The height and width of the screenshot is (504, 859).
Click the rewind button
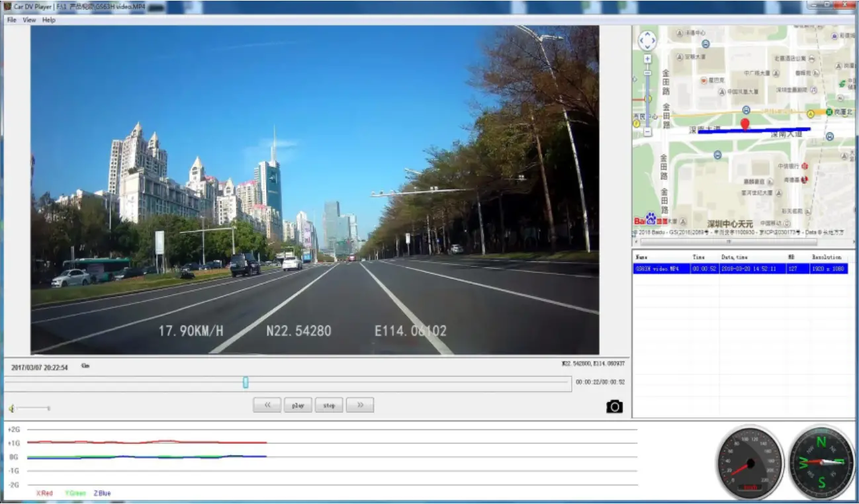point(267,404)
